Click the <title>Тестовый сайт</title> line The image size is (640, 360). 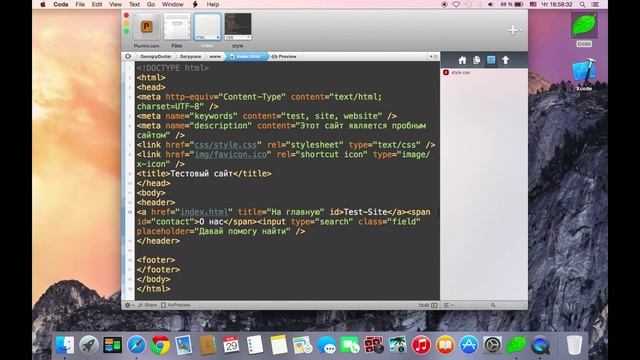coord(204,174)
